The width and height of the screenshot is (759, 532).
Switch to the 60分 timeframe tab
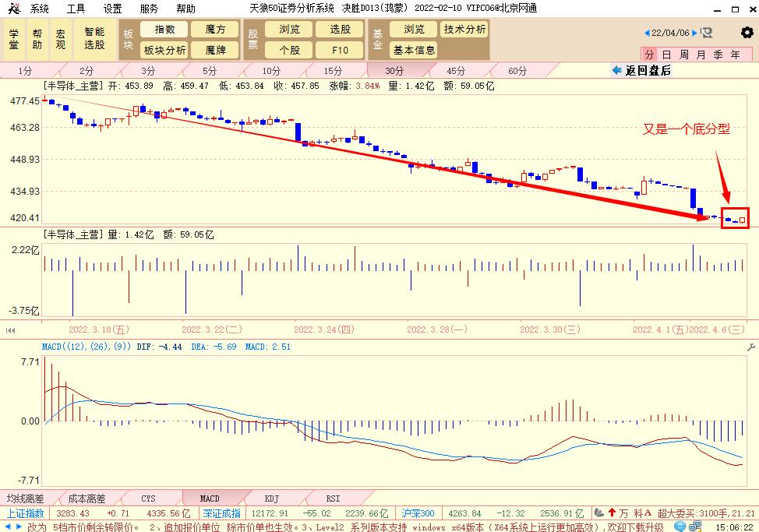point(517,70)
